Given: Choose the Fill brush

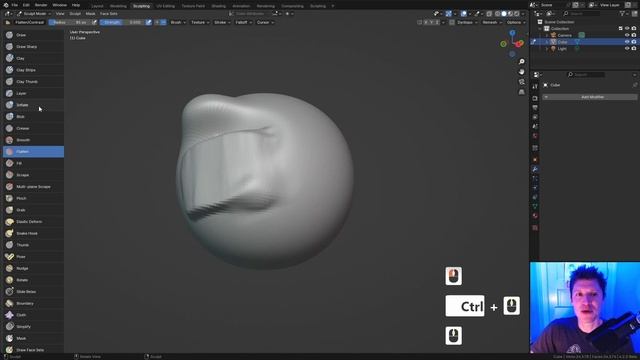Looking at the screenshot, I should pos(33,163).
